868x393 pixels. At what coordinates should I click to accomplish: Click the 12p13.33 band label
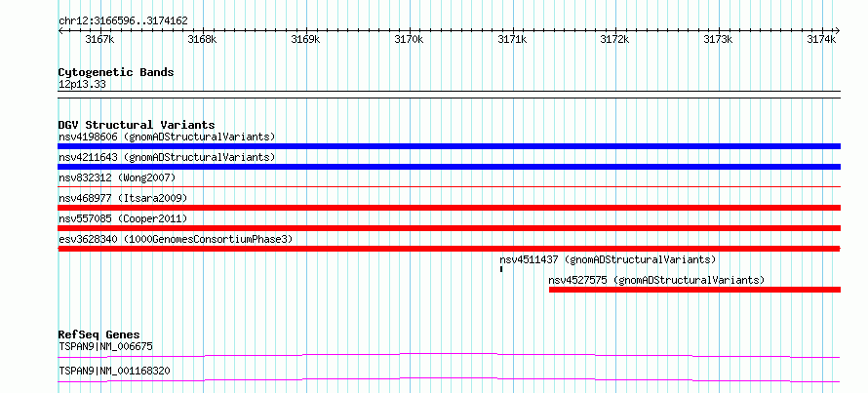pos(82,85)
